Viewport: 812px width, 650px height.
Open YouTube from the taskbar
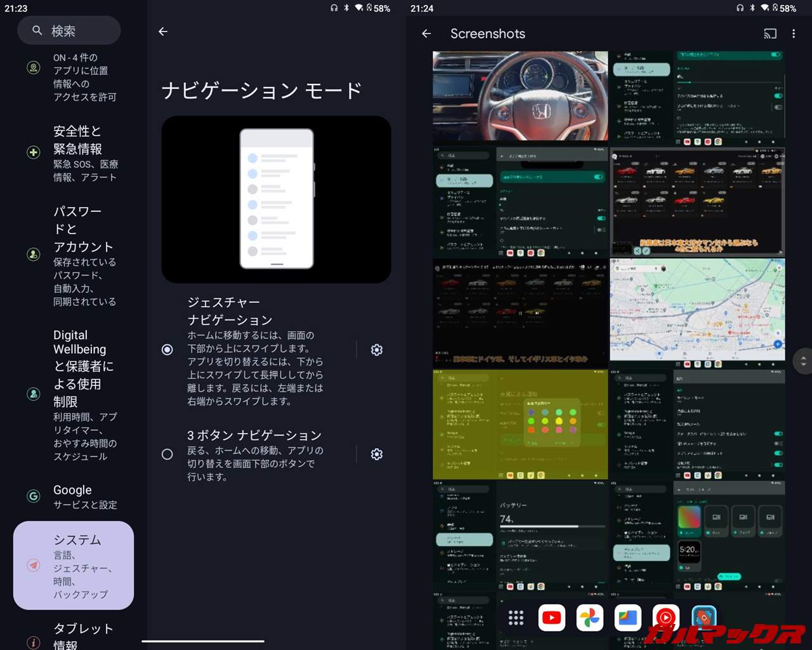click(x=551, y=618)
